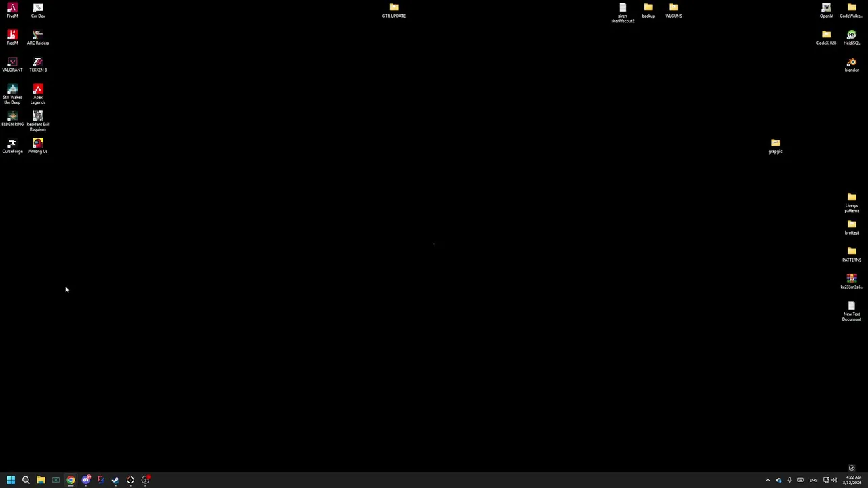Open the Windows Start menu

pos(11,480)
